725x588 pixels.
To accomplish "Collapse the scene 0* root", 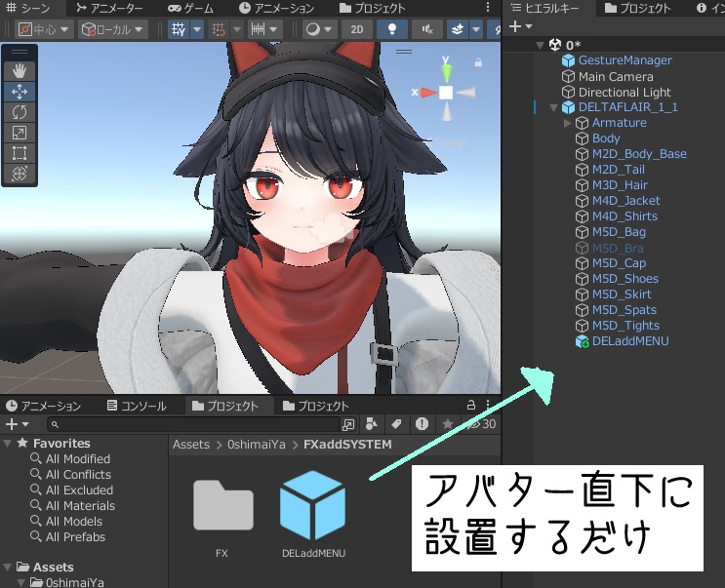I will pyautogui.click(x=540, y=45).
